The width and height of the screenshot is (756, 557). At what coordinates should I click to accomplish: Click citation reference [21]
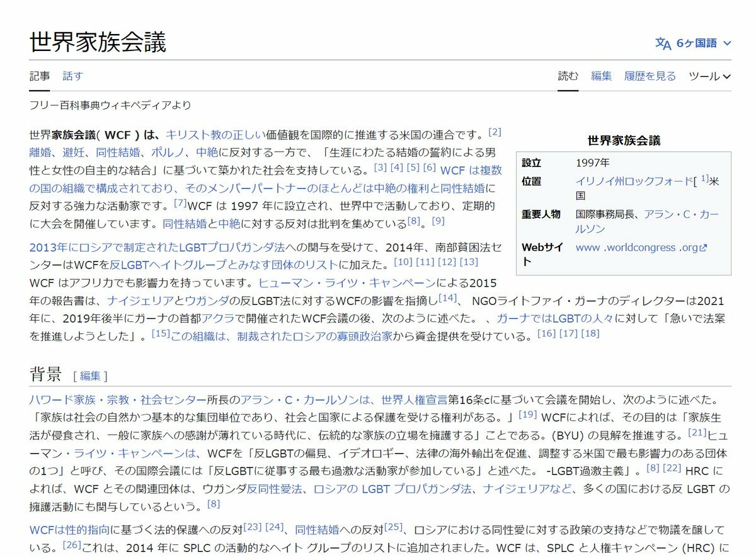point(697,432)
